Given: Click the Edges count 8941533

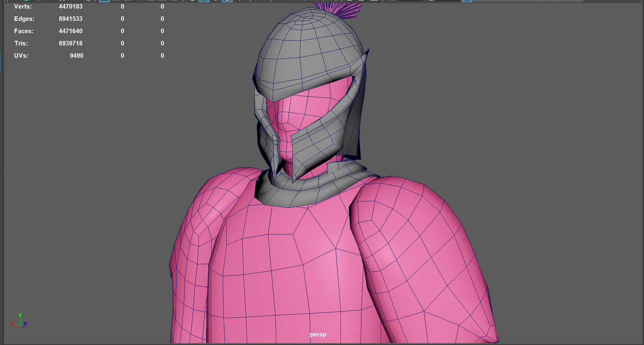Looking at the screenshot, I should 70,19.
